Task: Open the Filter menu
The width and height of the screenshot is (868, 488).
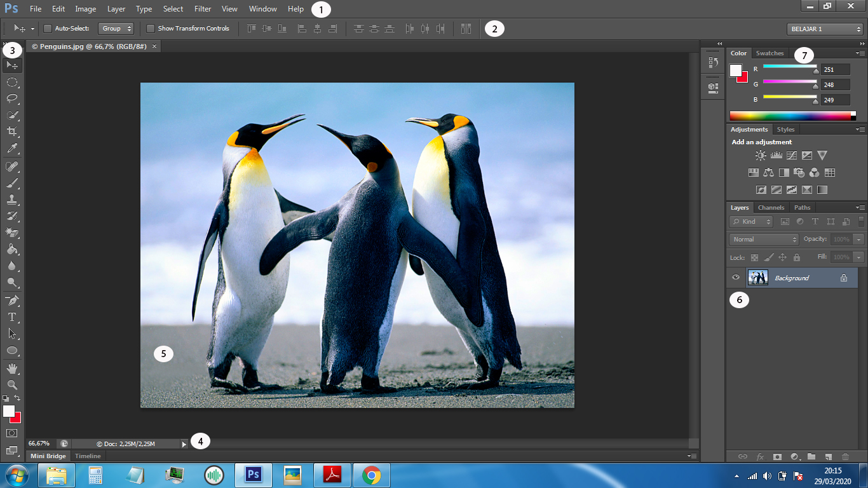Action: [203, 9]
